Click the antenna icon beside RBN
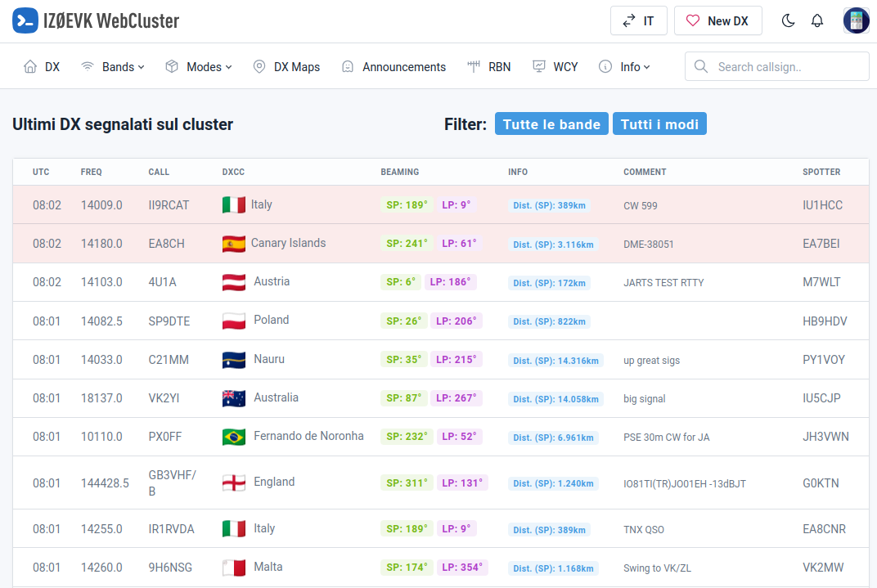Viewport: 877px width, 588px height. tap(474, 67)
